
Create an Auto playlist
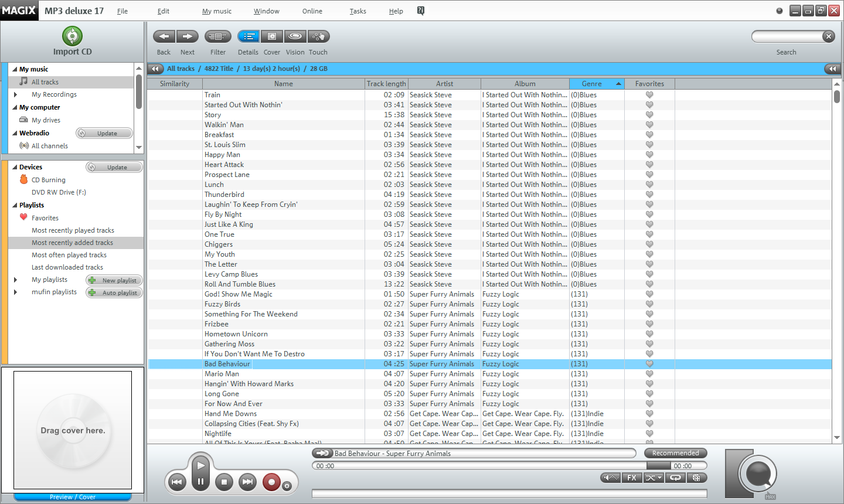(114, 292)
